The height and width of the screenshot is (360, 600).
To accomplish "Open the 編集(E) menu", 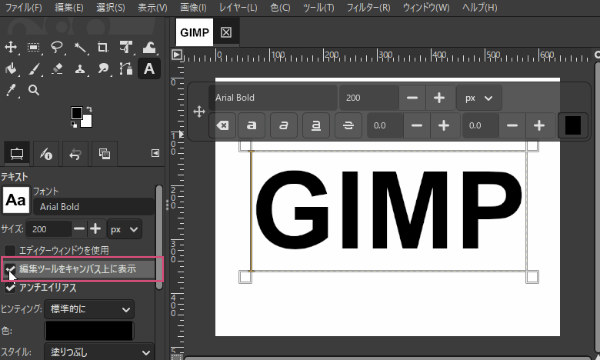I will pyautogui.click(x=69, y=8).
